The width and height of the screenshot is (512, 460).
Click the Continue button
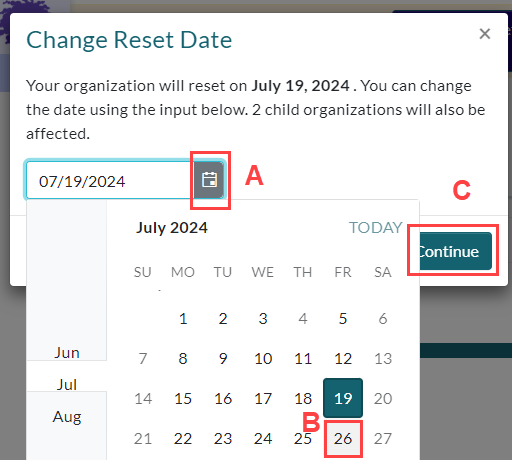(x=455, y=251)
